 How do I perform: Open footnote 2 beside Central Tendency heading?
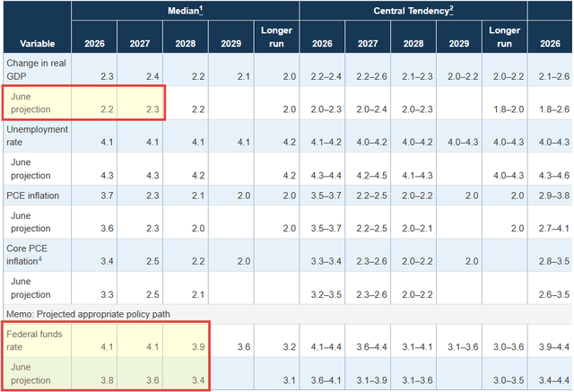451,9
